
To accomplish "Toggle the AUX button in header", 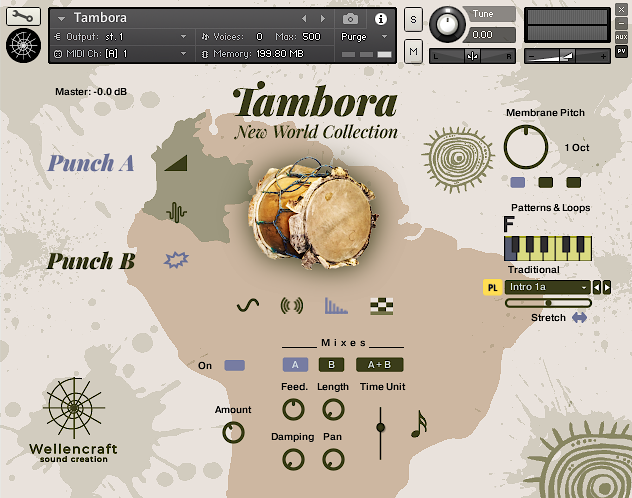I will (x=621, y=37).
